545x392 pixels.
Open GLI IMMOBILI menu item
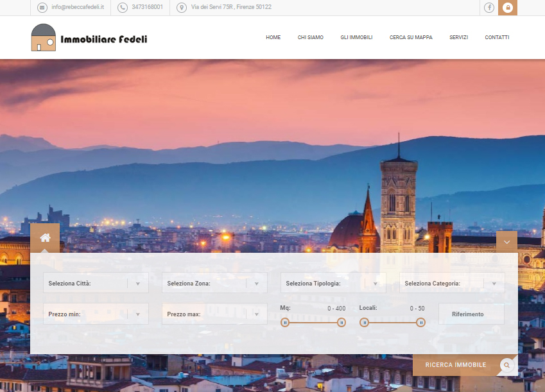click(356, 37)
